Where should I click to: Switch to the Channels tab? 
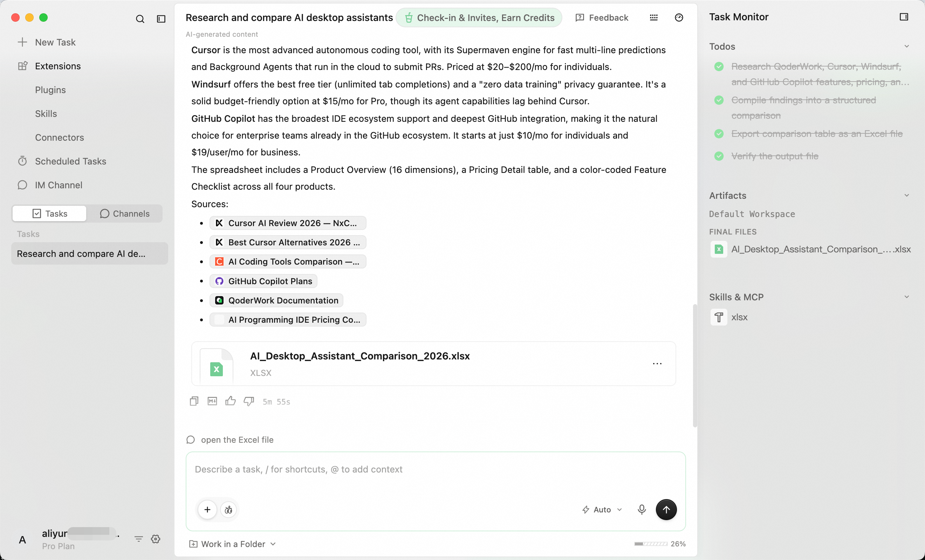coord(125,213)
